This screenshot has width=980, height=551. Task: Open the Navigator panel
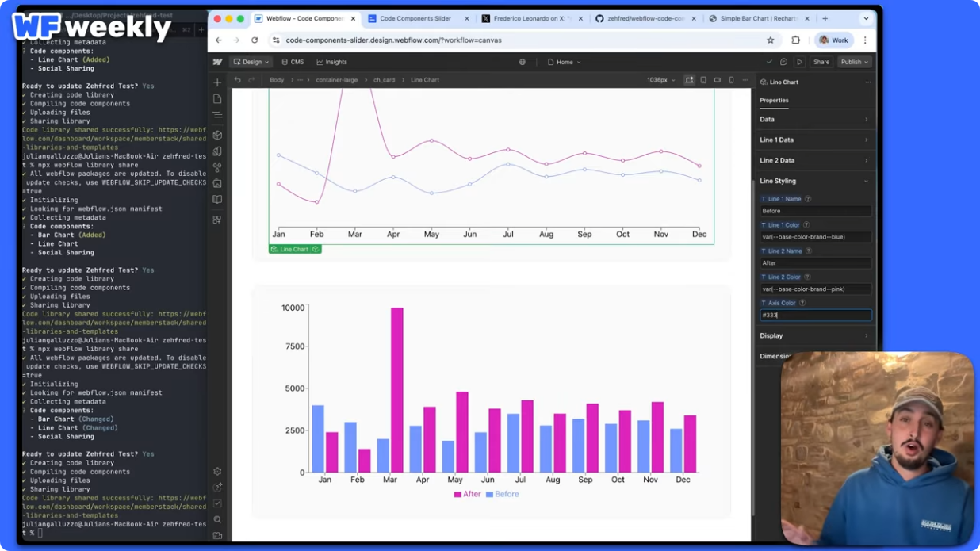tap(217, 115)
